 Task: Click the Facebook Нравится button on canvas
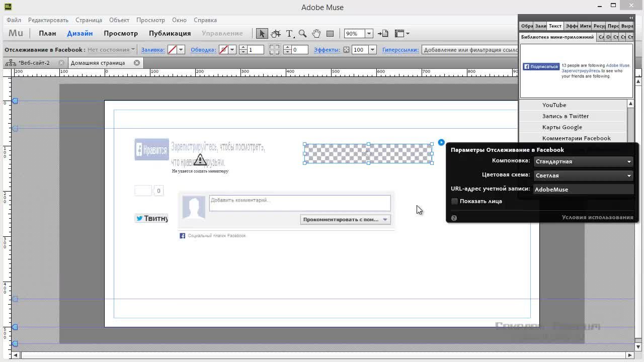click(x=151, y=150)
